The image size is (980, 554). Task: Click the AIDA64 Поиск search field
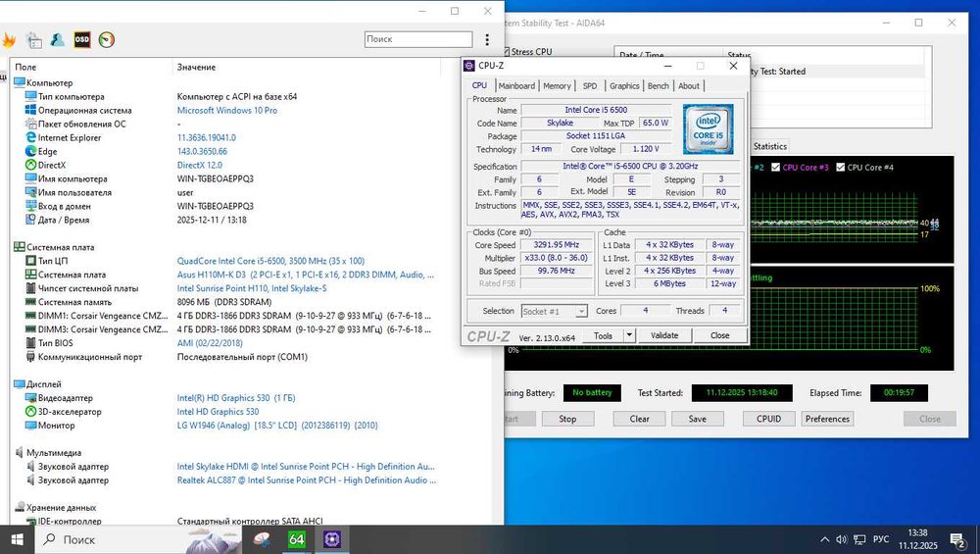418,39
